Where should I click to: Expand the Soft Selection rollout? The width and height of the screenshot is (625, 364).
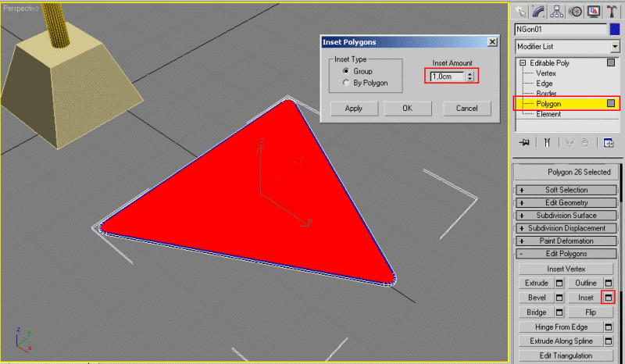click(x=566, y=190)
